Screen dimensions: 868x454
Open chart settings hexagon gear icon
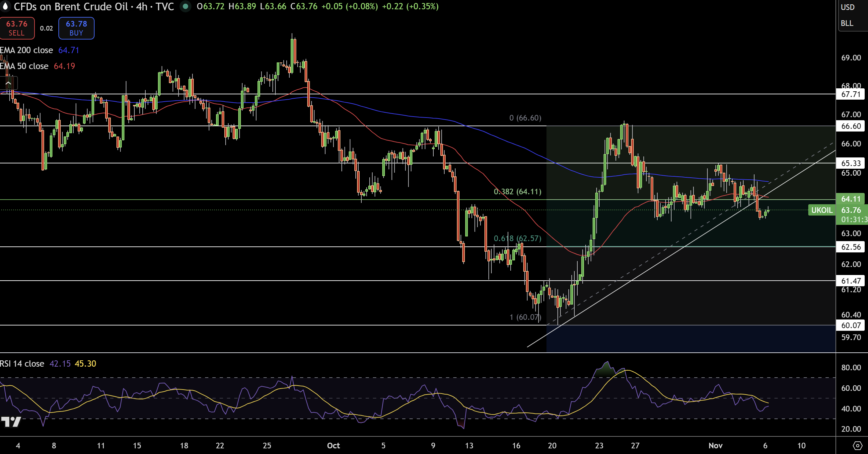point(857,446)
